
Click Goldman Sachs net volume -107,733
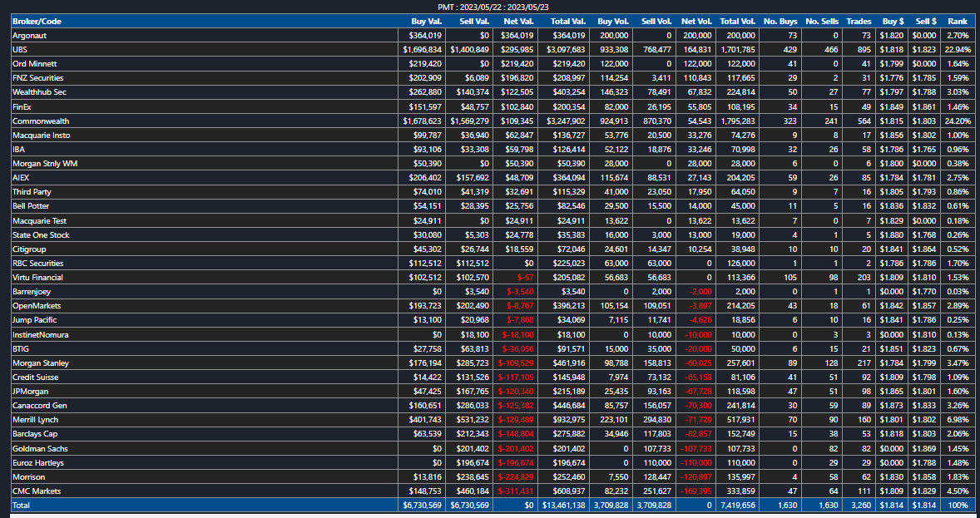tap(696, 449)
